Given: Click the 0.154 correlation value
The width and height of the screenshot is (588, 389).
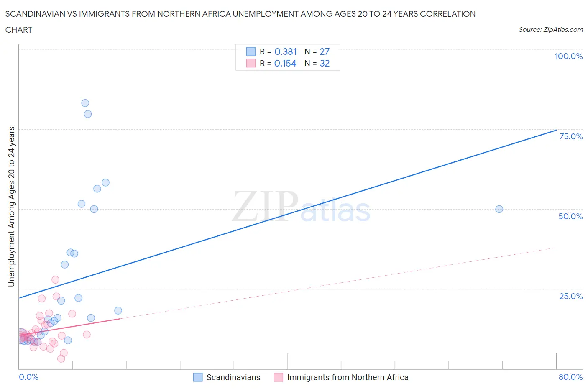Looking at the screenshot, I should (x=285, y=63).
